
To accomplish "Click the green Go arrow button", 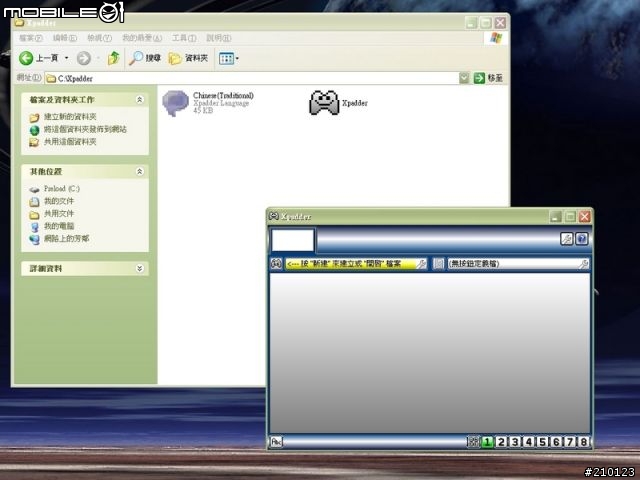I will [x=479, y=78].
